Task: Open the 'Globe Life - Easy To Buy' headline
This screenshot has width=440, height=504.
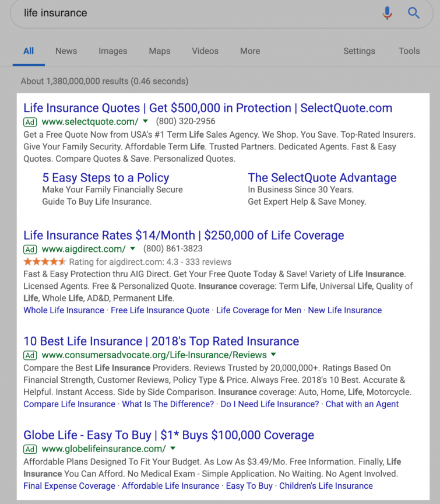Action: point(168,435)
